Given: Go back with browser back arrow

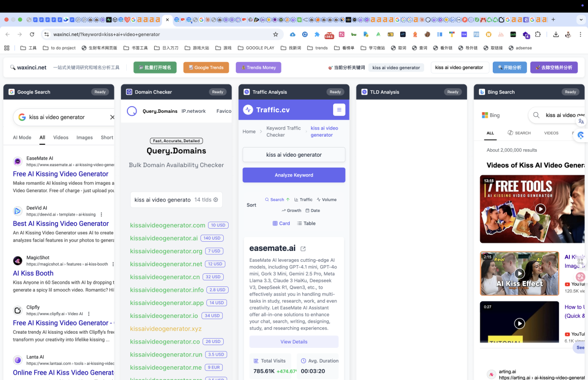Looking at the screenshot, I should (8, 34).
